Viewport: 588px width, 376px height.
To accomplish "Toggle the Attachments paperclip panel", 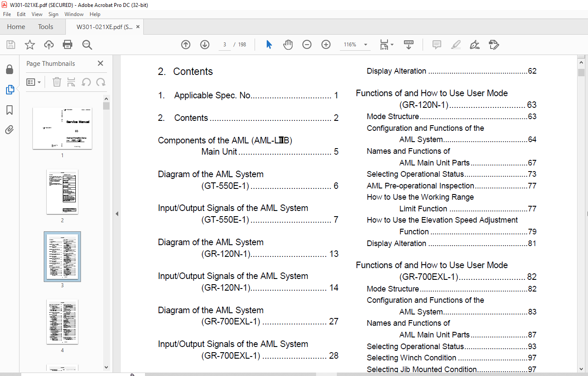I will pos(10,130).
